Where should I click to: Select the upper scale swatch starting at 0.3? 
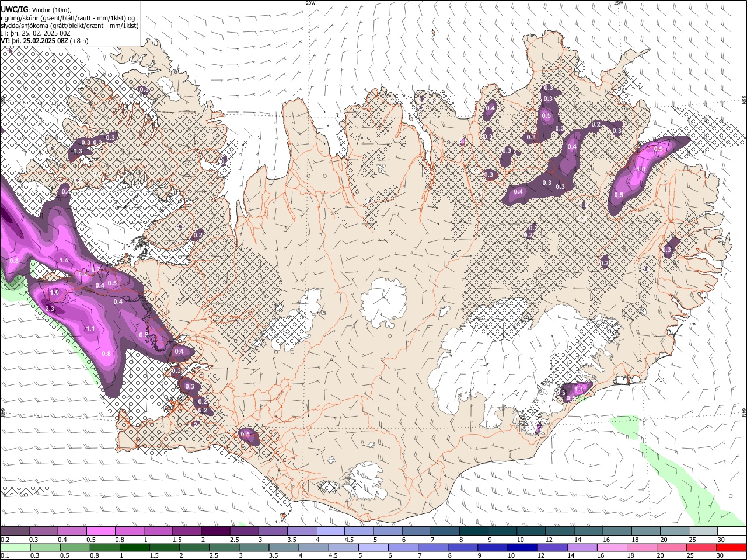coord(43,531)
